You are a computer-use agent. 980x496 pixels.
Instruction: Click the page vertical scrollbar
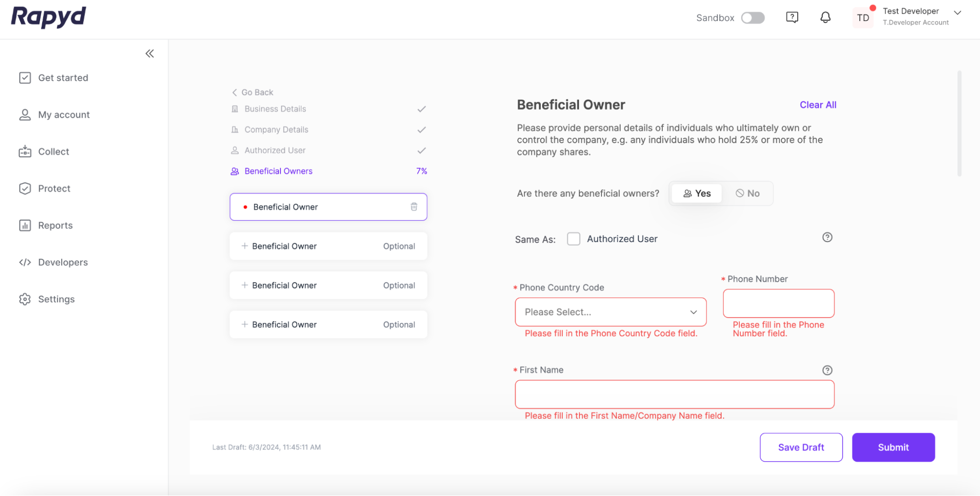959,124
